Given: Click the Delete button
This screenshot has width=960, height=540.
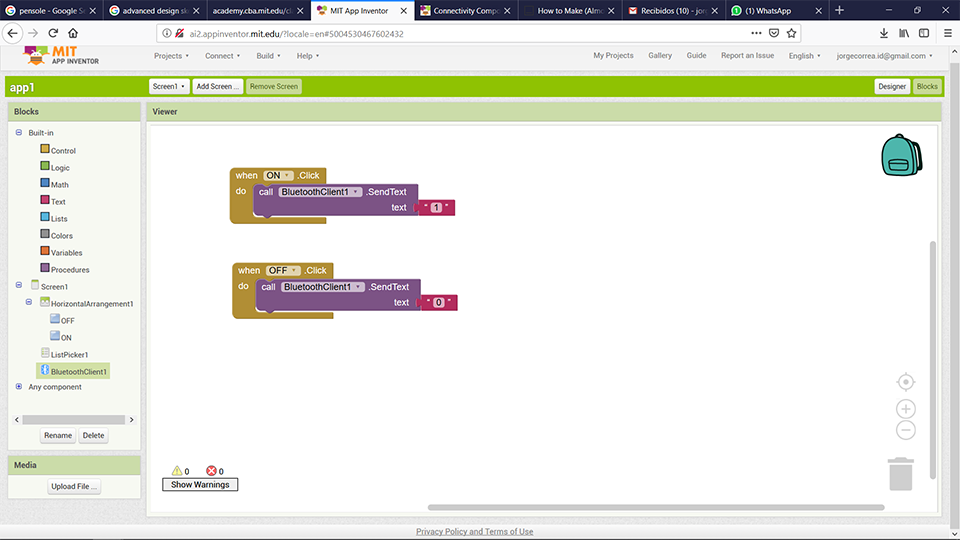Looking at the screenshot, I should pyautogui.click(x=94, y=435).
